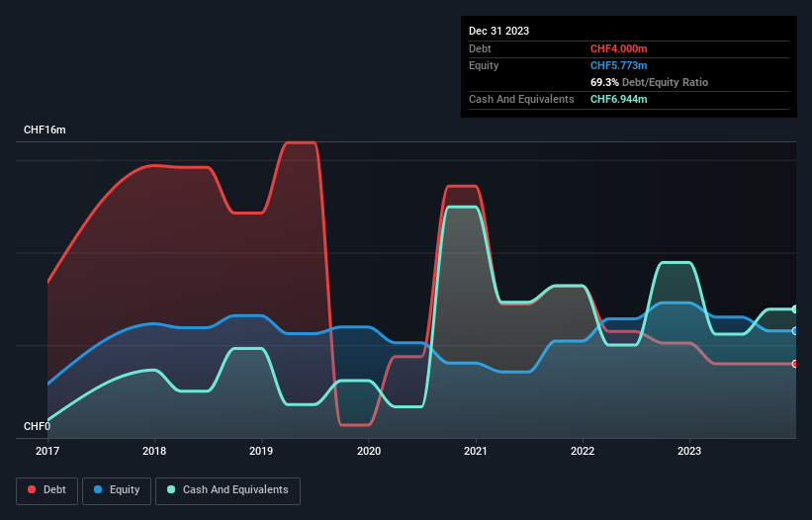The width and height of the screenshot is (812, 520).
Task: Click the CHF16m y-axis label
Action: coord(45,130)
